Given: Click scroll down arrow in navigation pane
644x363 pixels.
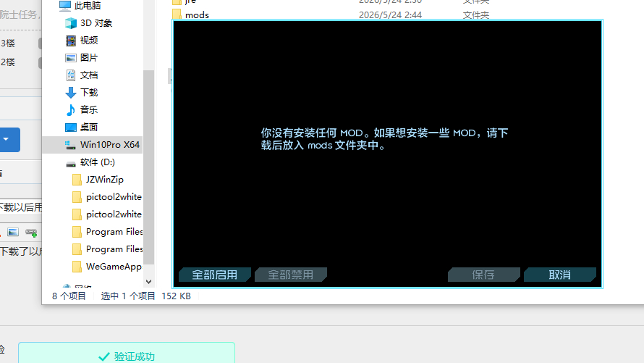Looking at the screenshot, I should (x=148, y=282).
